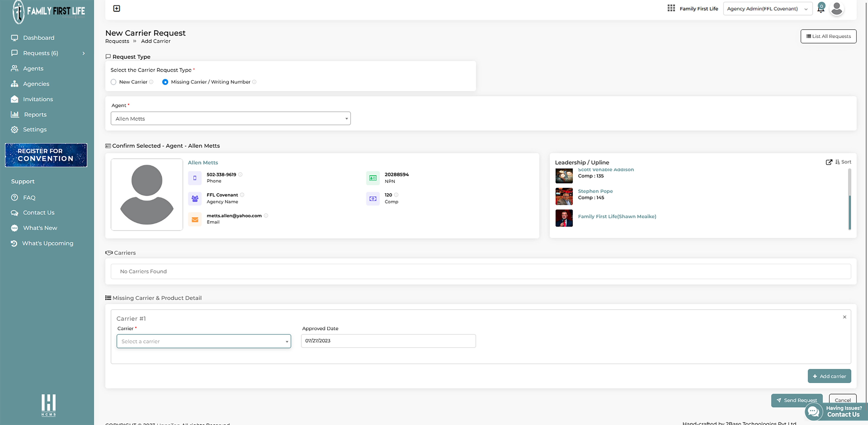Click the Approved Date field
This screenshot has width=868, height=425.
(x=388, y=341)
